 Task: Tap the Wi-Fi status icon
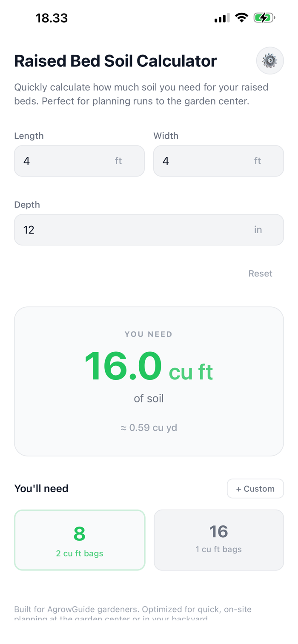241,18
